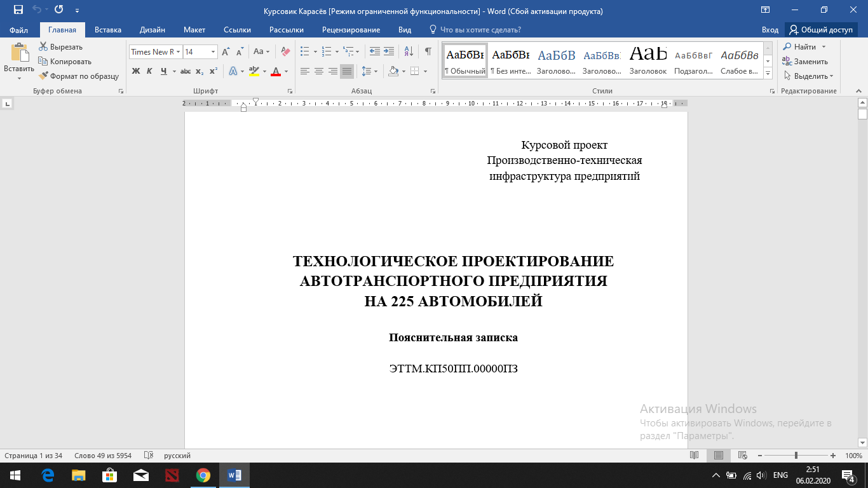Switch to web layout view in the status bar
Image resolution: width=868 pixels, height=488 pixels.
click(x=742, y=456)
